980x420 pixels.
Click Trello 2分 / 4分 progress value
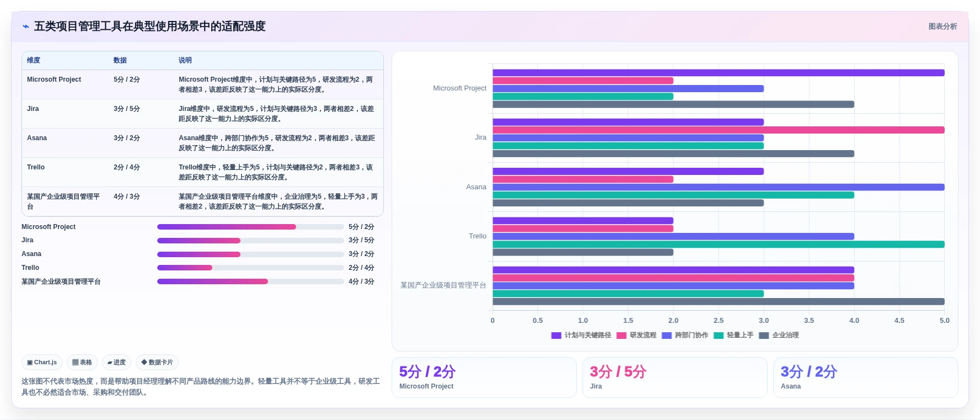pos(361,268)
